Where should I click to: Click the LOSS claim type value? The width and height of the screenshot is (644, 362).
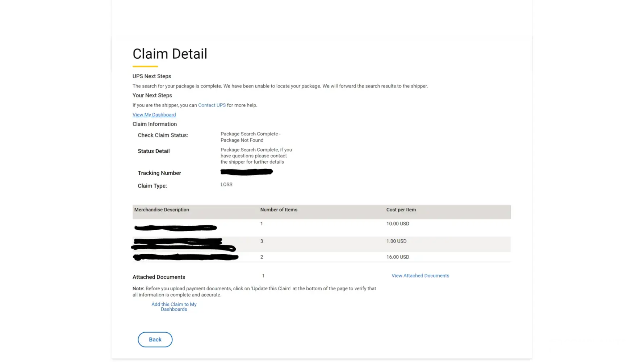[x=226, y=185]
